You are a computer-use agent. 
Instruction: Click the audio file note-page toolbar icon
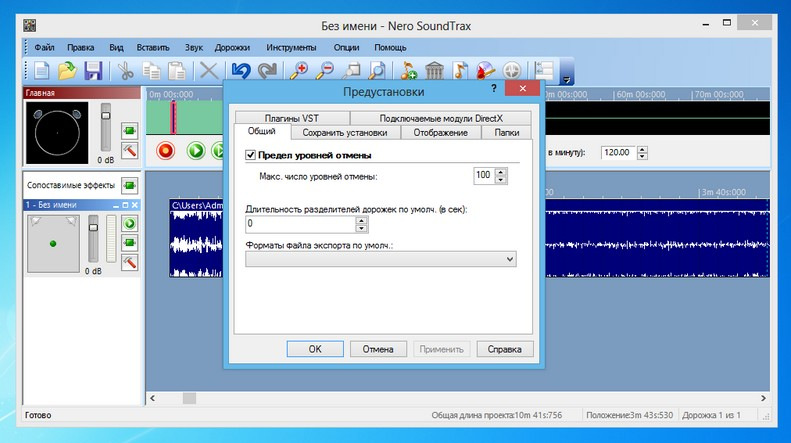[460, 71]
